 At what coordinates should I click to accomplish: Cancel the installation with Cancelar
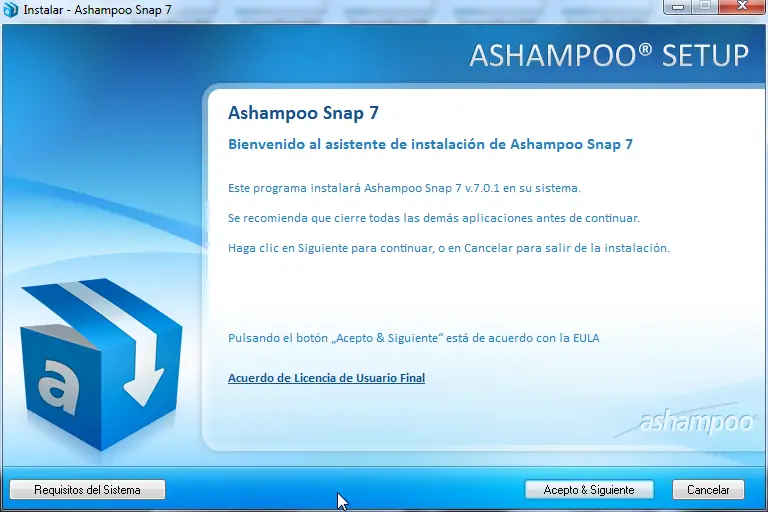(x=708, y=489)
